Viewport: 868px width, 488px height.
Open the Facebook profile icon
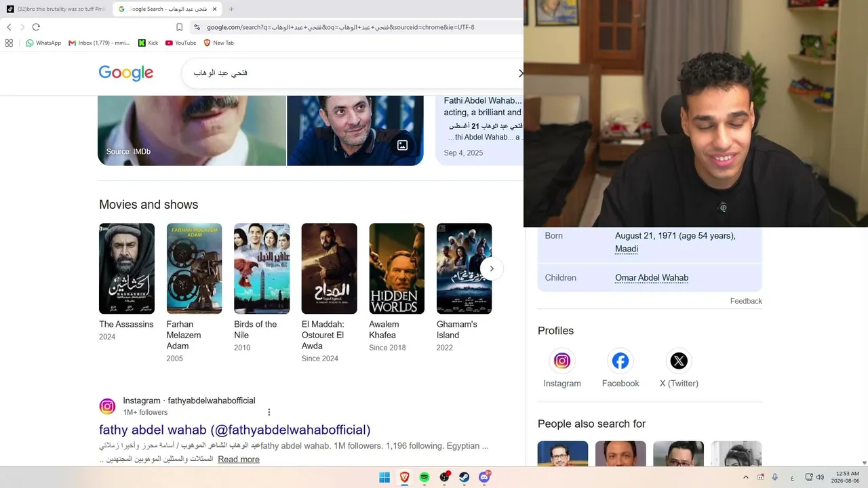(620, 361)
